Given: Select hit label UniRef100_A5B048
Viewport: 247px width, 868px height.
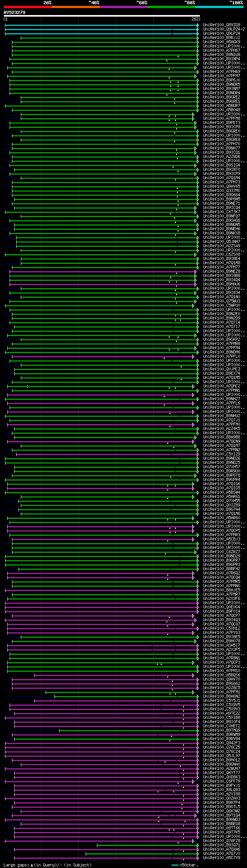Looking at the screenshot, I should point(222,110).
